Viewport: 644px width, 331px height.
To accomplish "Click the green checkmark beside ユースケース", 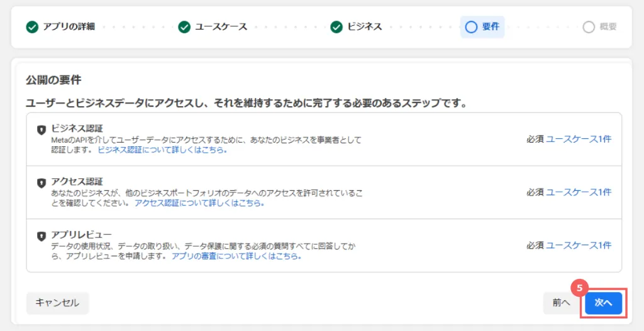I will (184, 27).
